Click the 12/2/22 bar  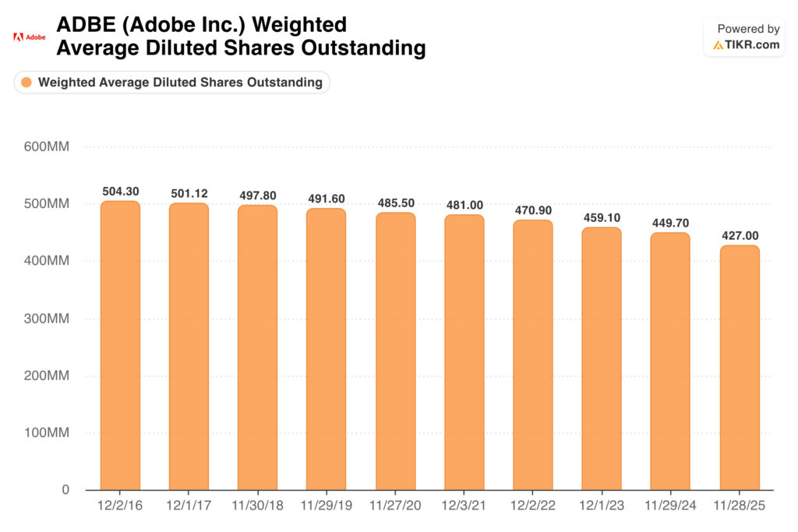[x=532, y=354]
